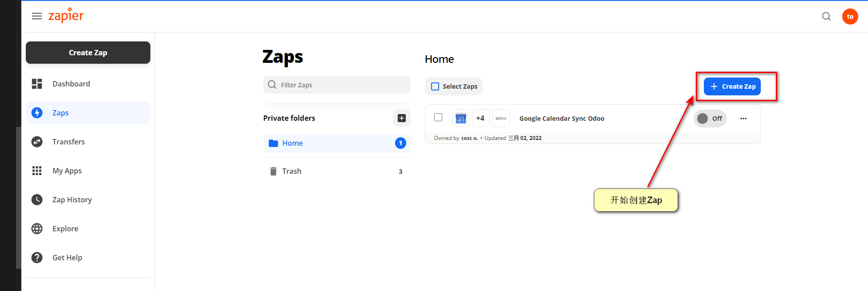This screenshot has width=868, height=291.
Task: Click the blue Create Zap button
Action: point(732,86)
